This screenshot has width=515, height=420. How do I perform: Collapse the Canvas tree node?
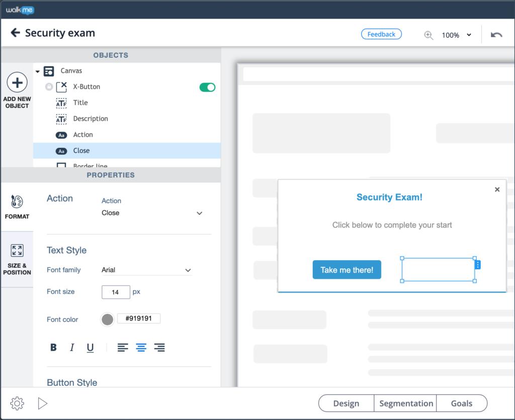pos(38,71)
